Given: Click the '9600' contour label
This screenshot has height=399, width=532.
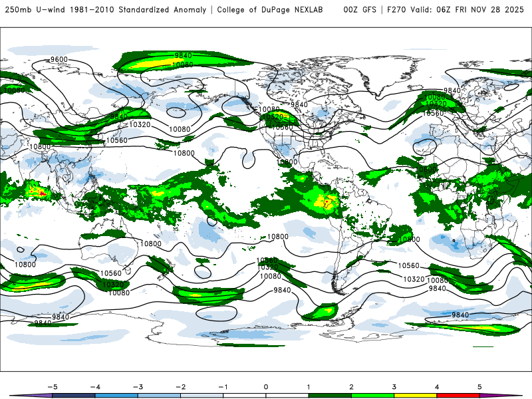Looking at the screenshot, I should click(x=59, y=59).
